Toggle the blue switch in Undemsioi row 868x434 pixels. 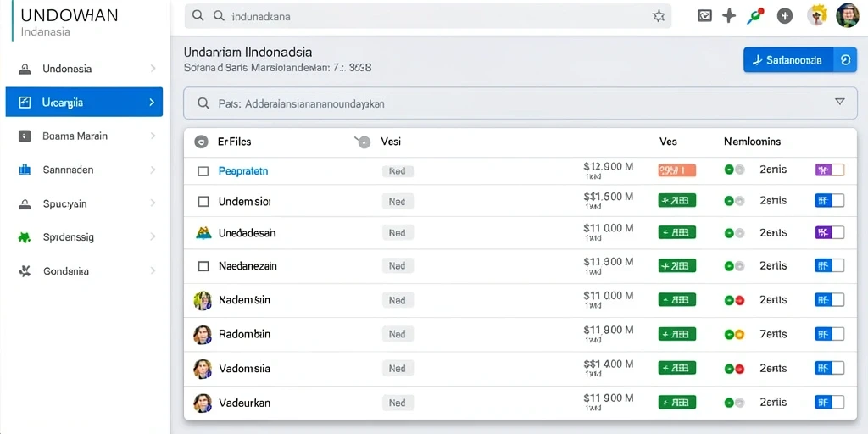[829, 200]
